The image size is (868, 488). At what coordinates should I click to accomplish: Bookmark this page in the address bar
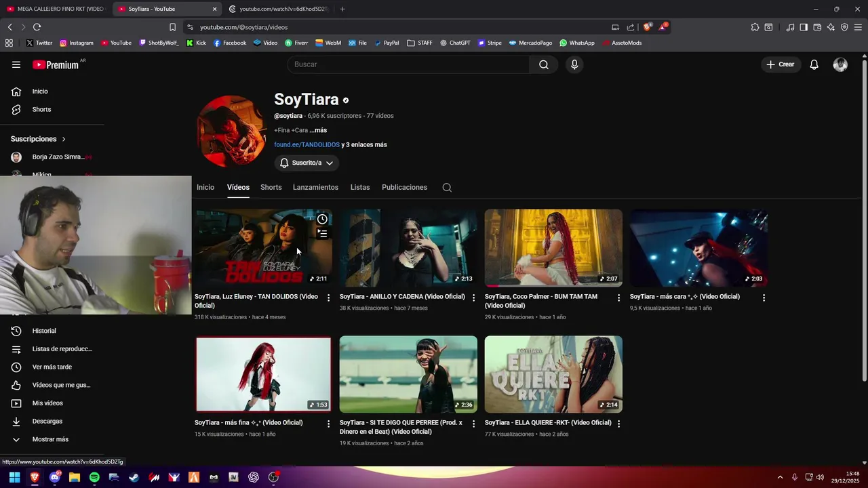172,27
